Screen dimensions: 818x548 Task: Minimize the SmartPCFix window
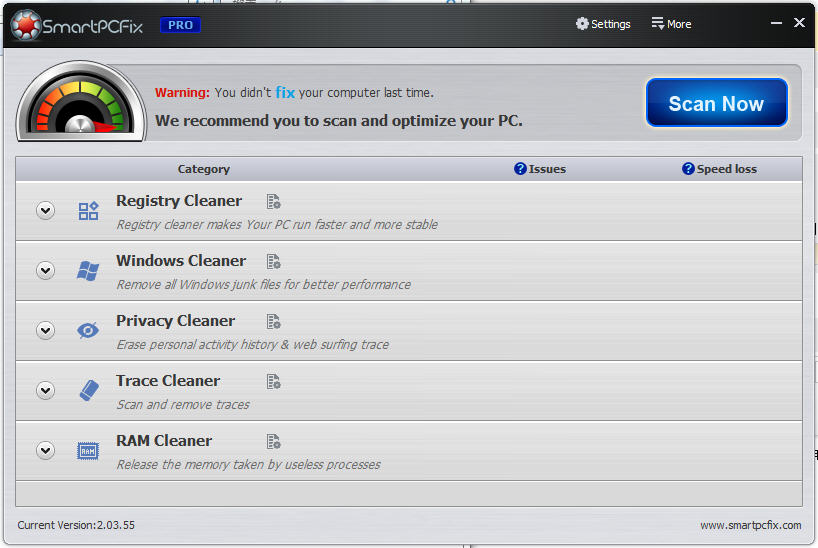[776, 23]
